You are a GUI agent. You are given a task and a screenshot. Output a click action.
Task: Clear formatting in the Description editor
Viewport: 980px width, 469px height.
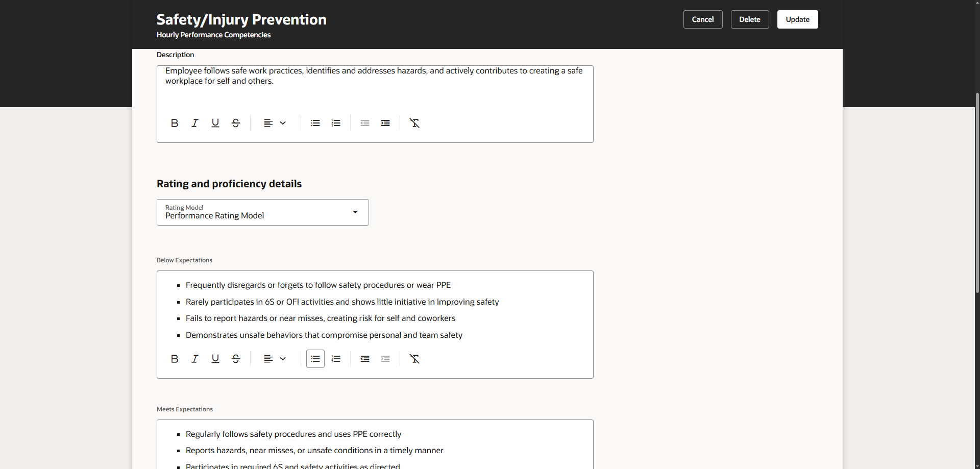point(414,123)
